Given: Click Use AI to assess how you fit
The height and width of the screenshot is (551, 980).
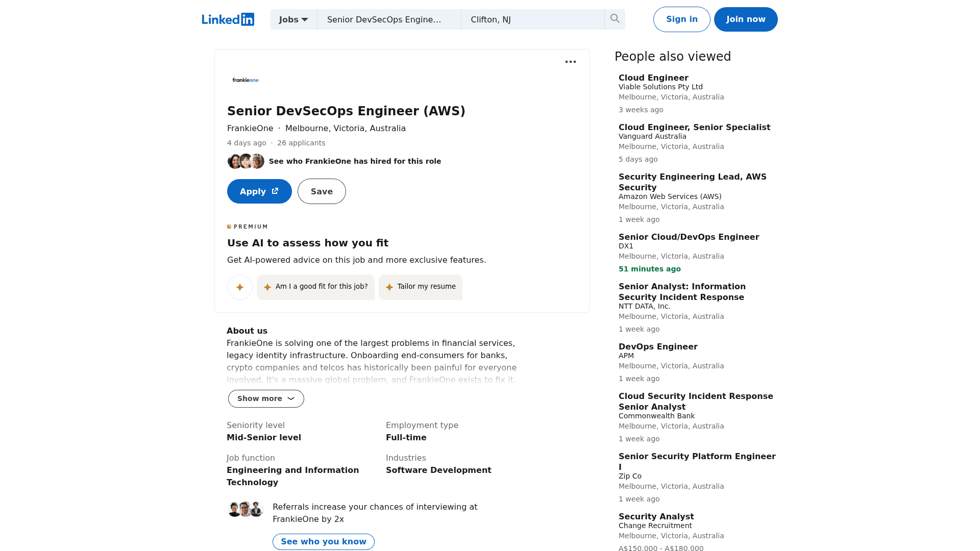Looking at the screenshot, I should [x=308, y=243].
